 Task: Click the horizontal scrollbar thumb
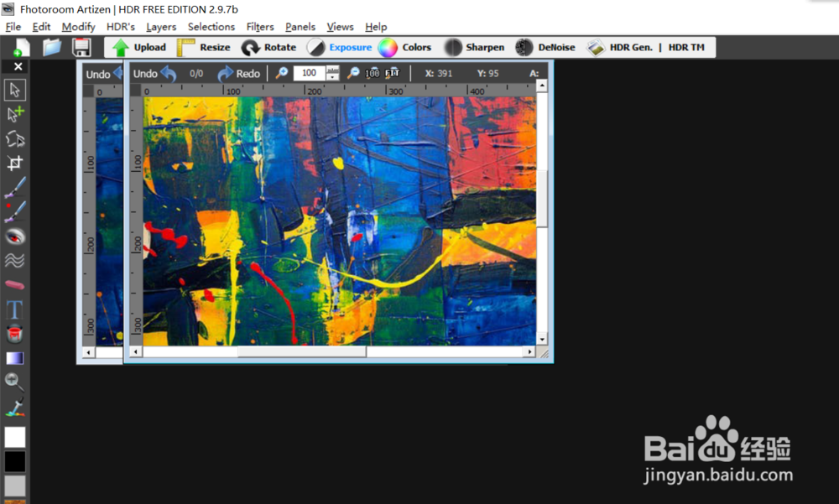point(302,351)
